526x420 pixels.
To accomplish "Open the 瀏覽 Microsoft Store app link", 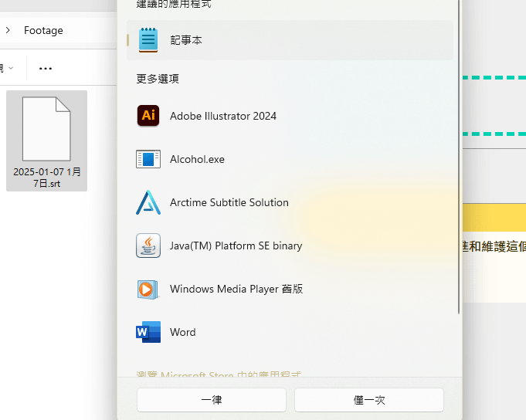I will click(219, 375).
